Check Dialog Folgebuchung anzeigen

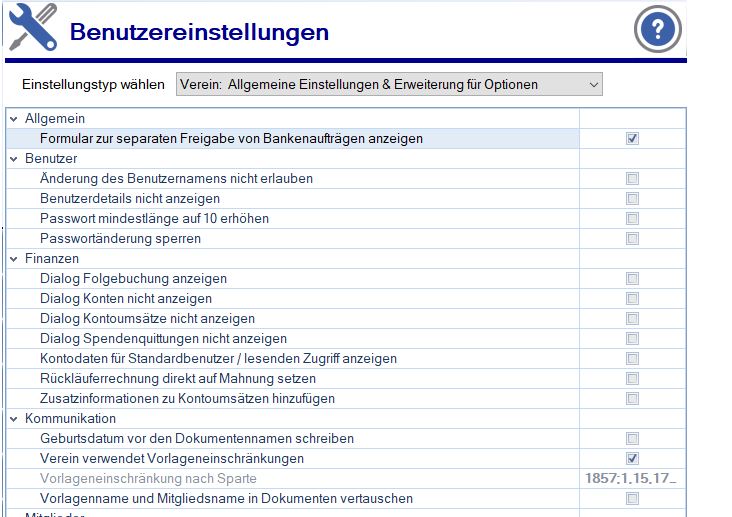tap(632, 279)
